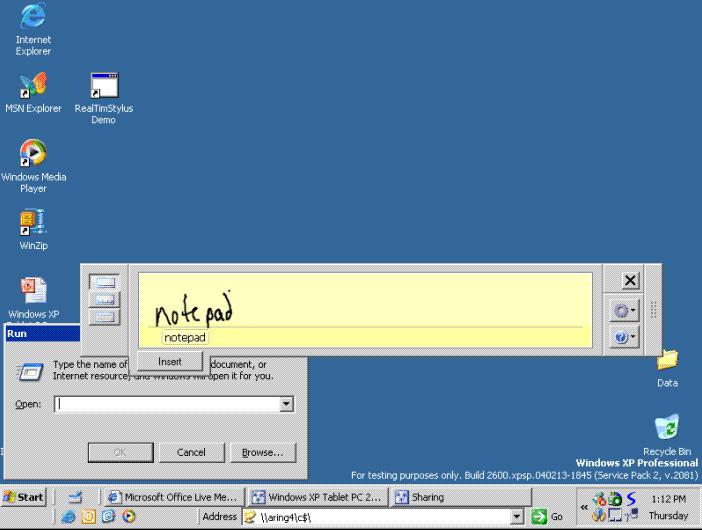The image size is (702, 530).
Task: Click Cancel in the Run dialog
Action: click(191, 452)
